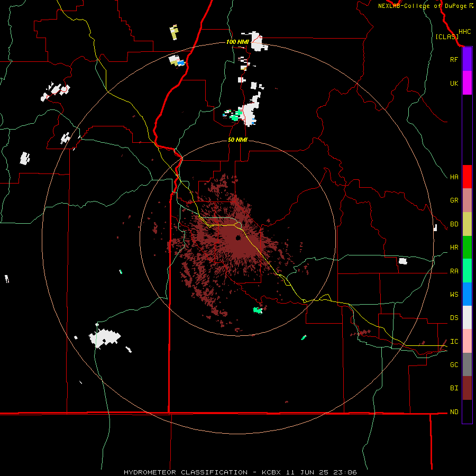Select the 'GR' legend label
Viewport: 476px width, 476px height.
454,200
